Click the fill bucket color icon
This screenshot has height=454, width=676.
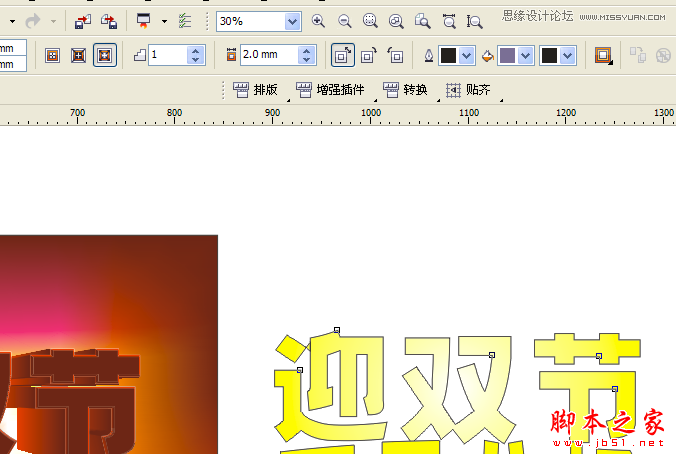(488, 55)
